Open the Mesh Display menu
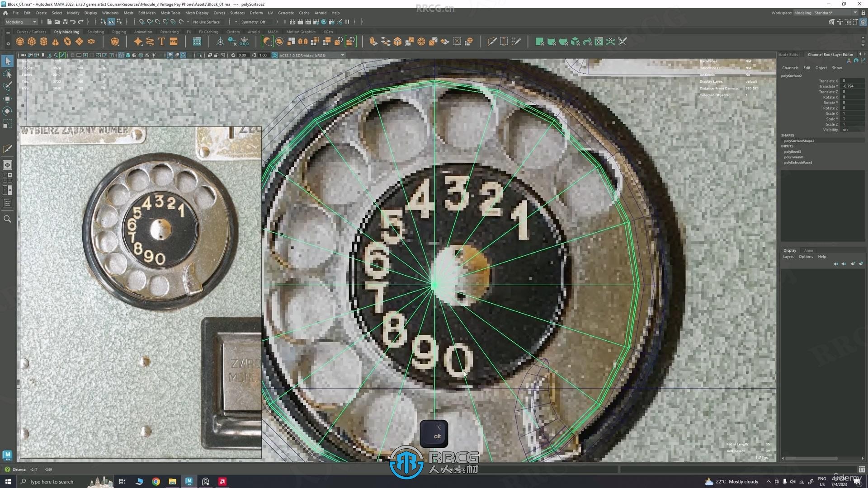The width and height of the screenshot is (868, 488). pyautogui.click(x=197, y=13)
